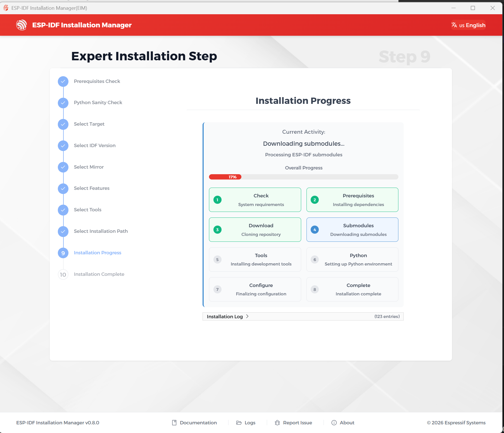Click the Python Sanity Check step checkmark
The image size is (504, 433).
click(63, 103)
